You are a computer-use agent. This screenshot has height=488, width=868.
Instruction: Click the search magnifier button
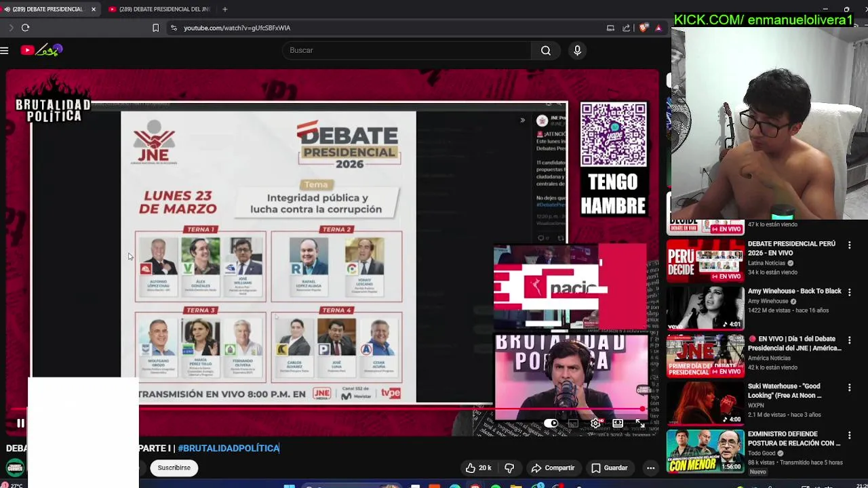coord(546,50)
